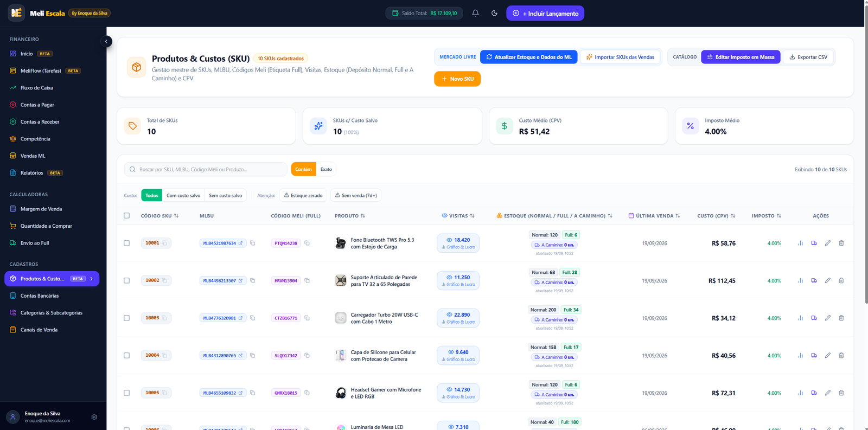Filter by Com custo salvo
Viewport: 868px width, 430px height.
[x=183, y=195]
